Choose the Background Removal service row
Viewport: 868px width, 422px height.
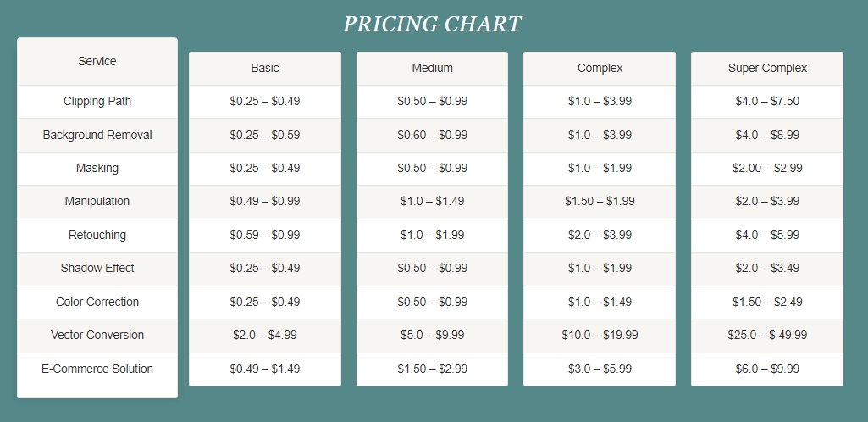click(x=97, y=135)
